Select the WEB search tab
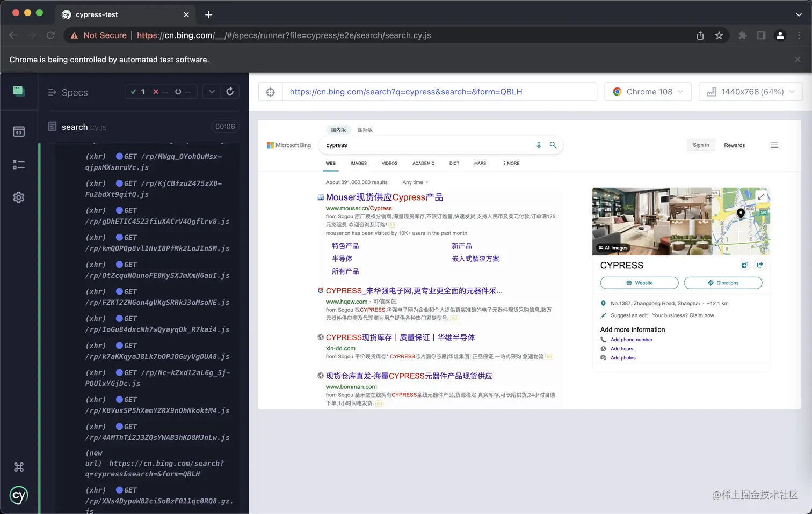 pyautogui.click(x=331, y=163)
